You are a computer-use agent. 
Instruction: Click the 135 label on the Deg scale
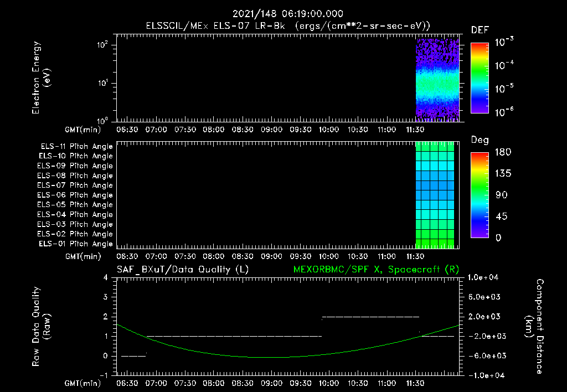(503, 174)
